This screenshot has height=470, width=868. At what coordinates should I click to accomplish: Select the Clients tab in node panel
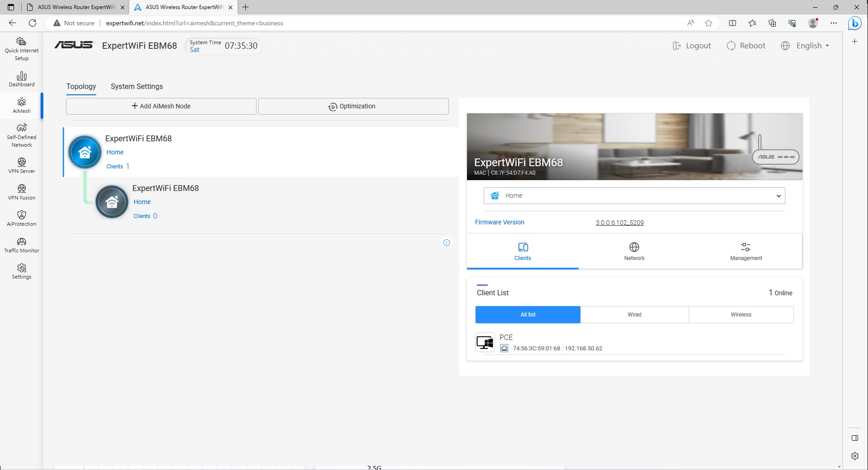pyautogui.click(x=523, y=251)
